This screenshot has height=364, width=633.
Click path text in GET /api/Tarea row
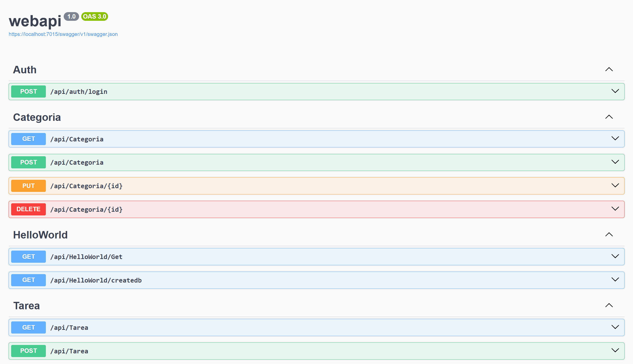tap(69, 328)
